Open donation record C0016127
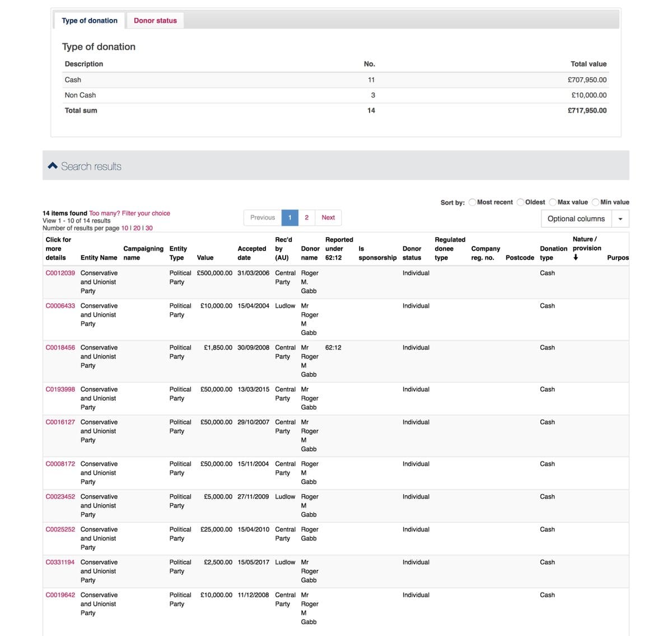 60,422
